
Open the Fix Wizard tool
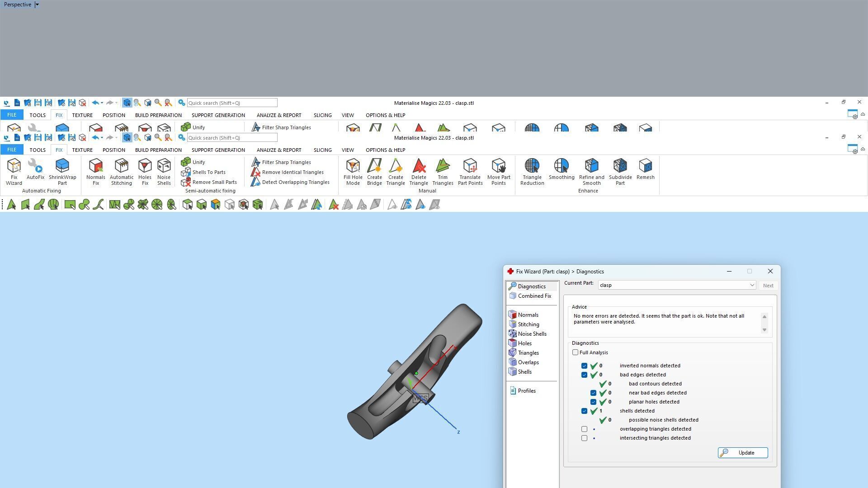(14, 171)
